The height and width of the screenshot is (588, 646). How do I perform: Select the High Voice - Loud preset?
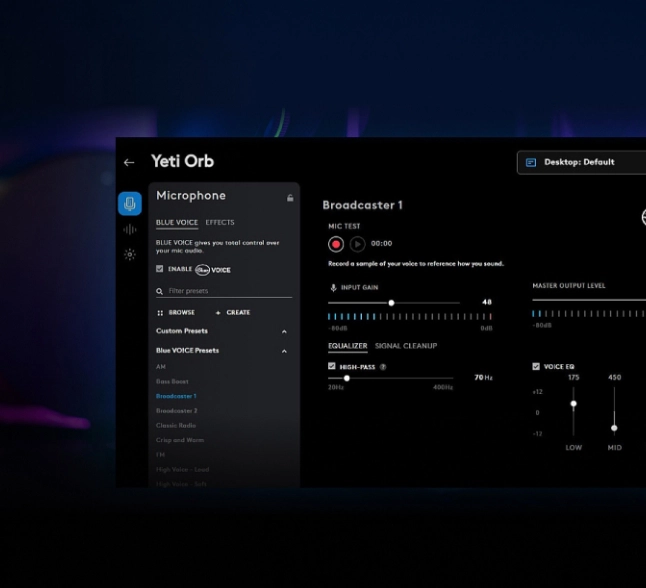click(x=183, y=470)
